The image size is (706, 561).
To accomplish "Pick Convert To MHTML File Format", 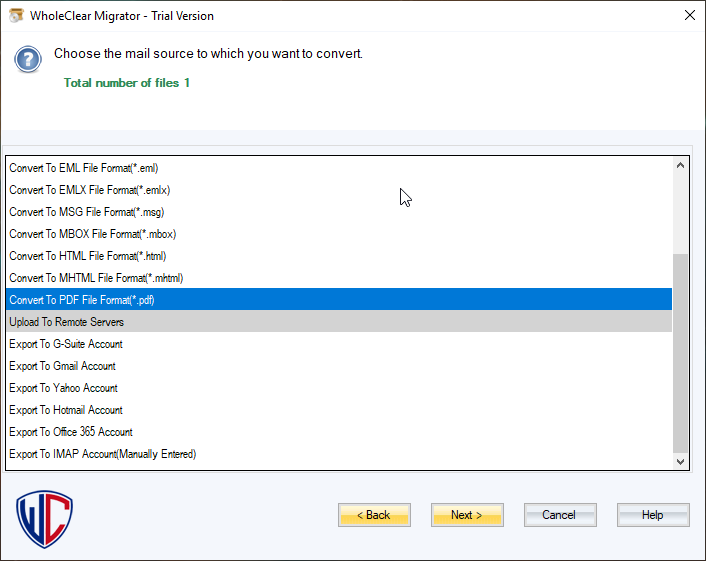I will [x=96, y=278].
